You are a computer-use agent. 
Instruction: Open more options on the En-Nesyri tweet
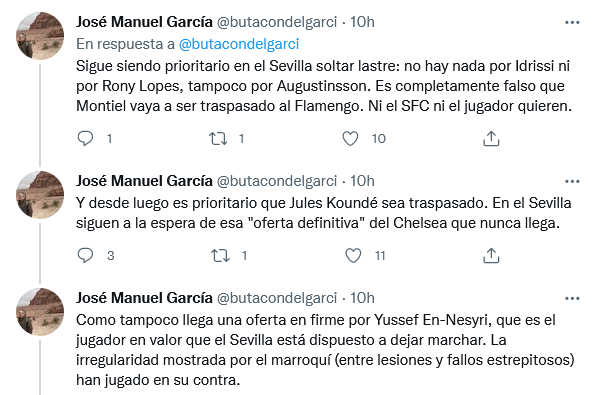tap(572, 299)
